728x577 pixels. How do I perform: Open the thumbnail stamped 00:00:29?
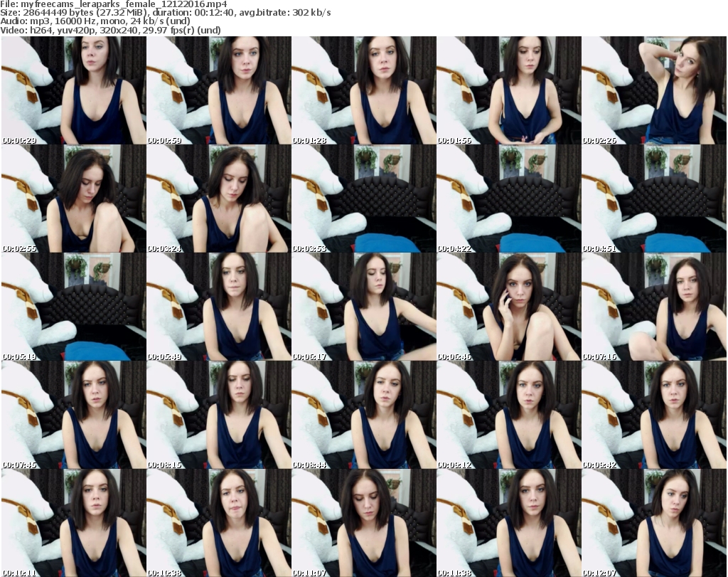(x=74, y=90)
